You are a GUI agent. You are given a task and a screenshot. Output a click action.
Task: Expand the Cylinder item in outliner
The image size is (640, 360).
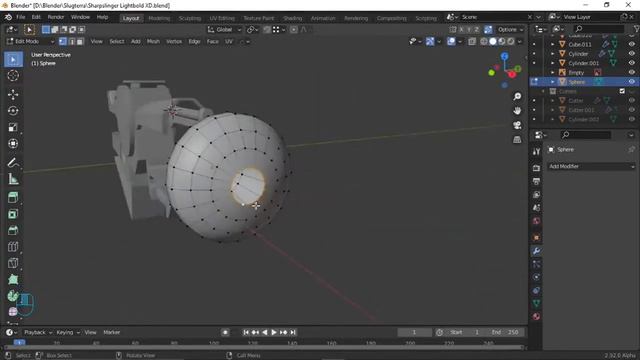pyautogui.click(x=553, y=53)
